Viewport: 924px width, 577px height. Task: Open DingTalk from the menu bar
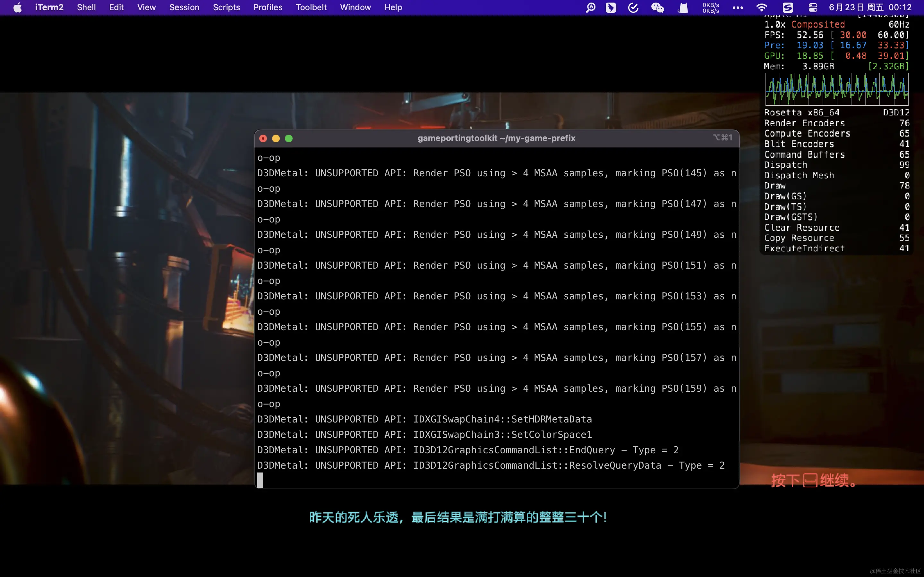point(611,7)
